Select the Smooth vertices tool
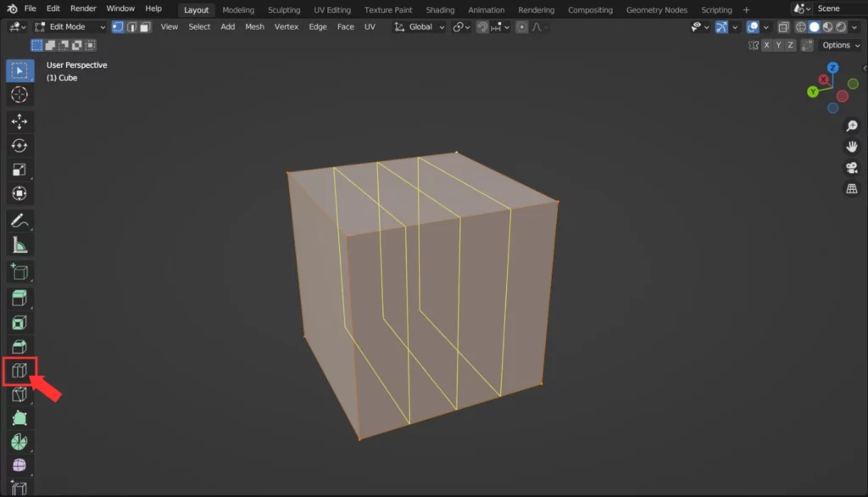Viewport: 868px width, 497px height. coord(19,466)
